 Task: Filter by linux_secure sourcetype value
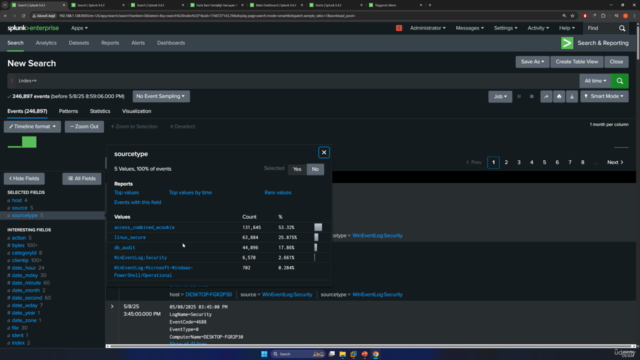pyautogui.click(x=130, y=237)
